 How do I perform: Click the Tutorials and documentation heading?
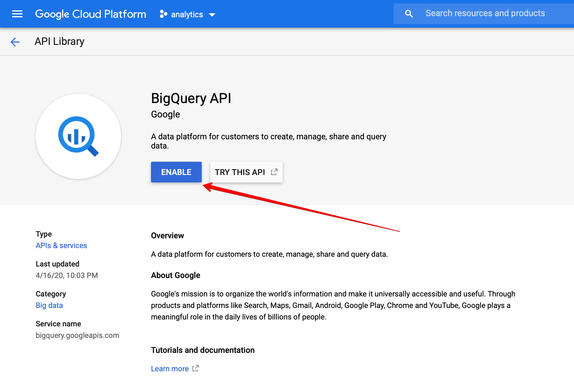coord(203,350)
